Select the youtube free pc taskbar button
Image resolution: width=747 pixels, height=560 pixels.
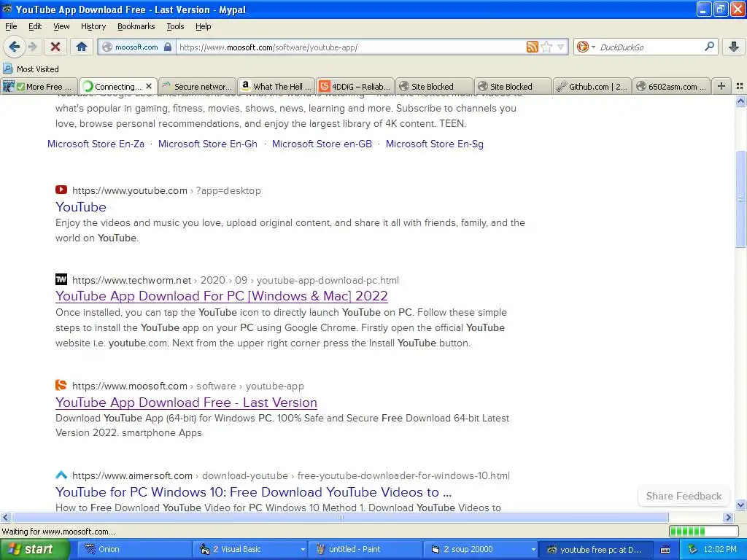coord(595,550)
